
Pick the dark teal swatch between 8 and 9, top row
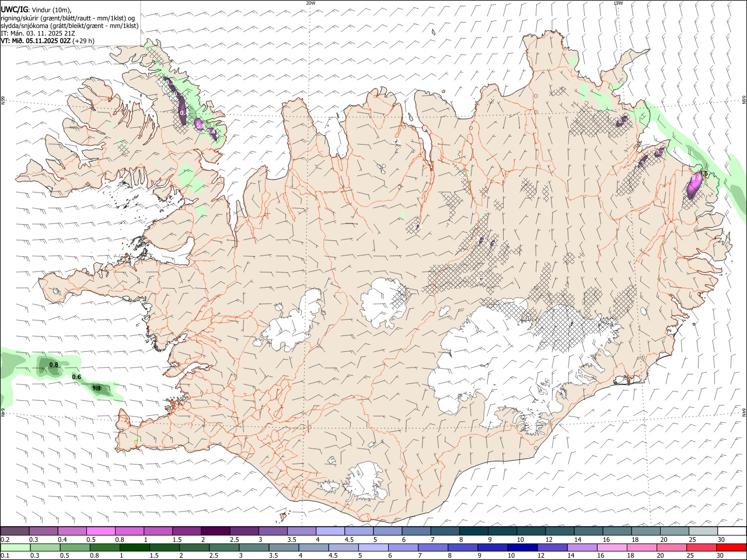point(473,531)
